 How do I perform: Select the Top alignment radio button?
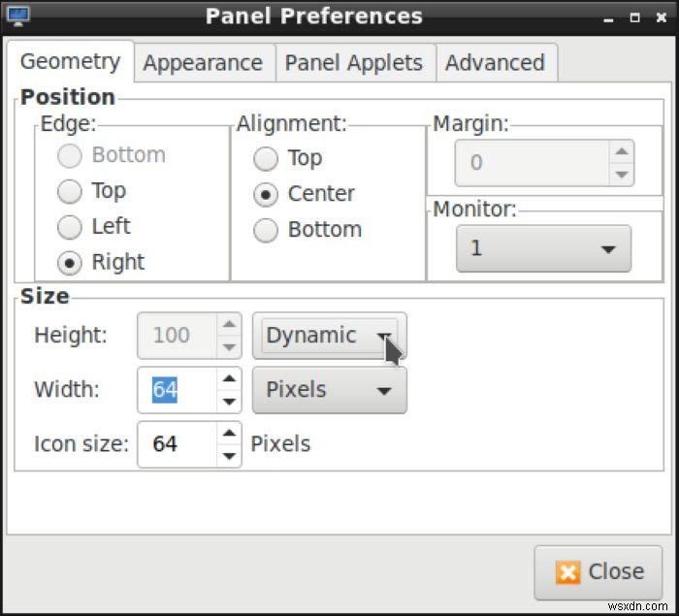pyautogui.click(x=265, y=158)
